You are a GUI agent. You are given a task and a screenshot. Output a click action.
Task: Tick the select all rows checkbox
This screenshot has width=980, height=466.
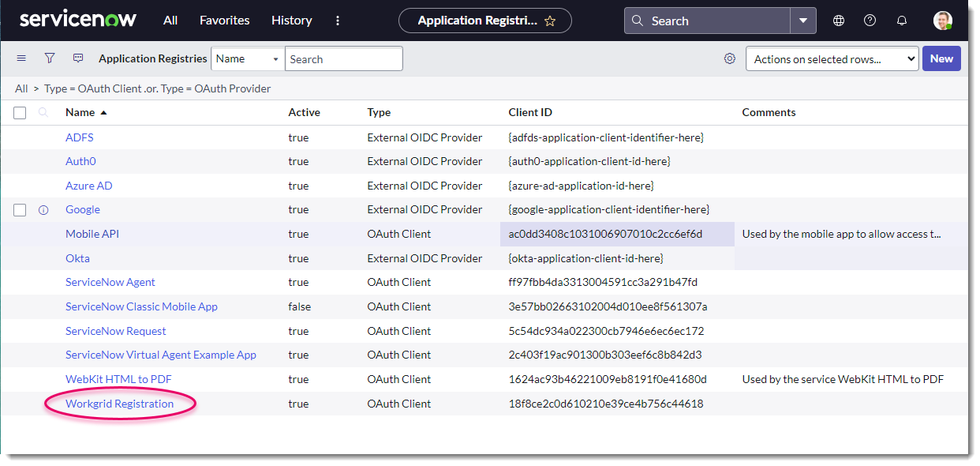coord(20,113)
